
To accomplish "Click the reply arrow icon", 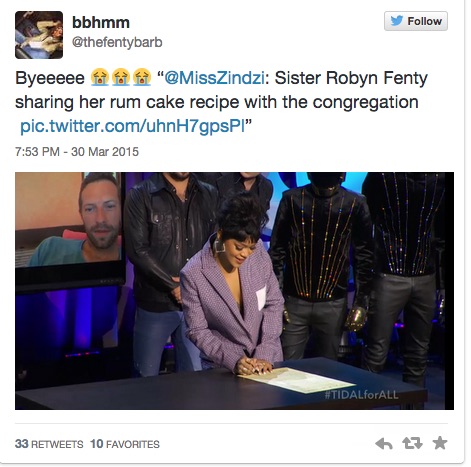I will pyautogui.click(x=384, y=443).
